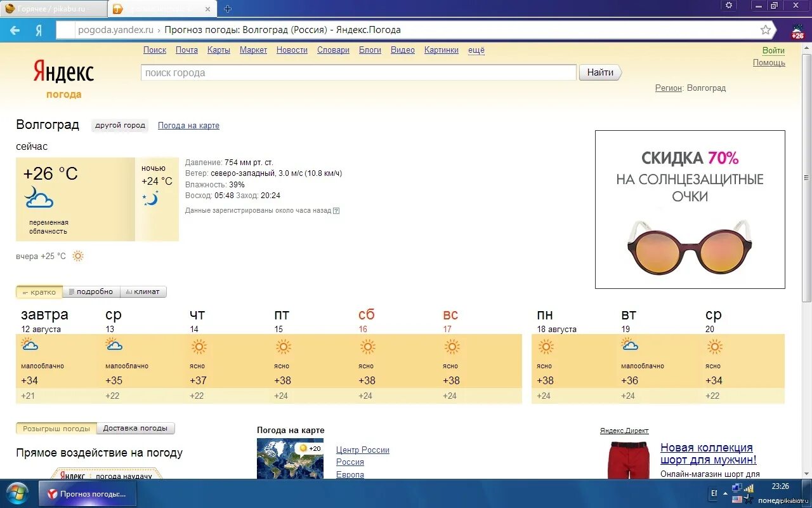Select the 'кратко' forecast tab
This screenshot has height=508, width=812.
coord(39,292)
